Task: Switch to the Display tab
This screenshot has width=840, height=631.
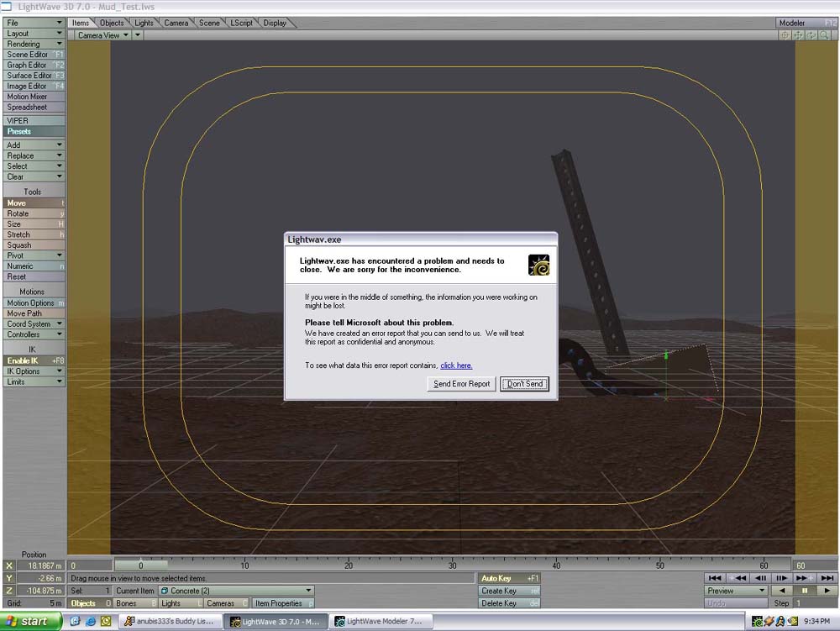Action: 275,23
